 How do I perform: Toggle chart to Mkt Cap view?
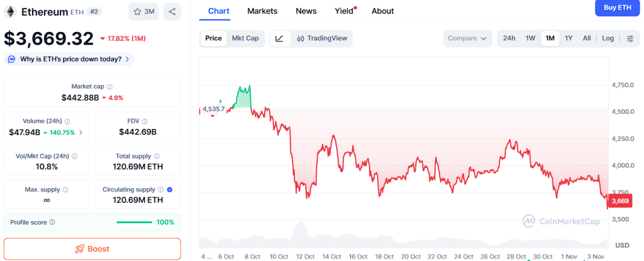[x=245, y=38]
